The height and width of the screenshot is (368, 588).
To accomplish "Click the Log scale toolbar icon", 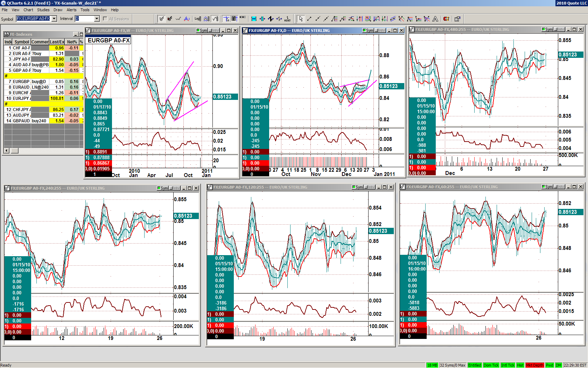I will tap(198, 19).
